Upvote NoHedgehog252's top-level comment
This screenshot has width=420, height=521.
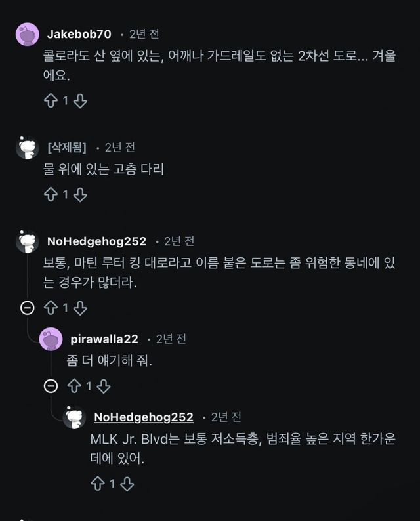pyautogui.click(x=51, y=307)
